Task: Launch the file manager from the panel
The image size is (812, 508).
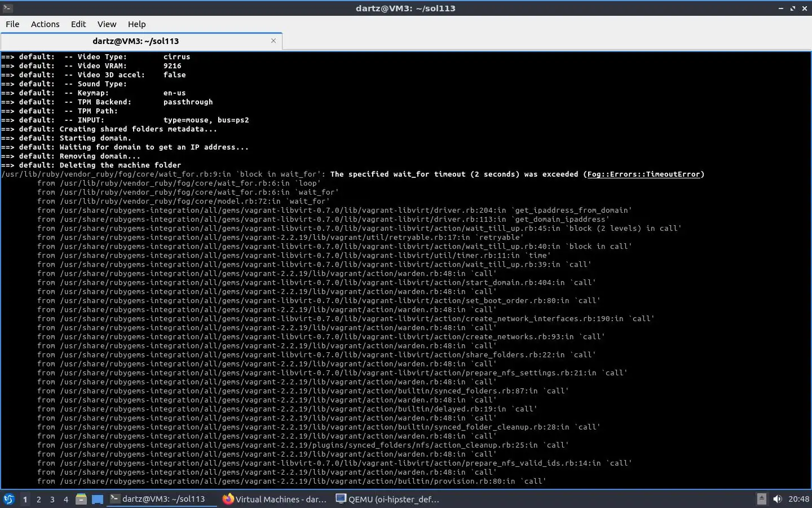Action: pos(81,499)
